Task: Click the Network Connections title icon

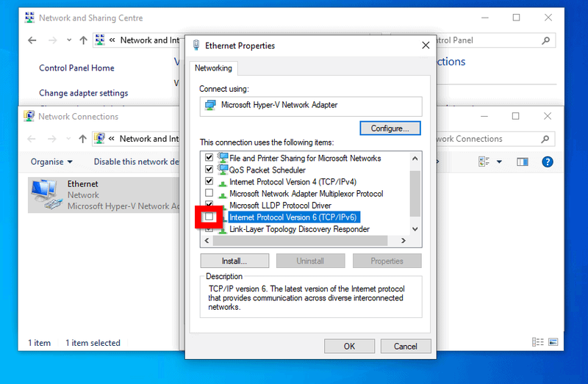Action: pos(29,116)
